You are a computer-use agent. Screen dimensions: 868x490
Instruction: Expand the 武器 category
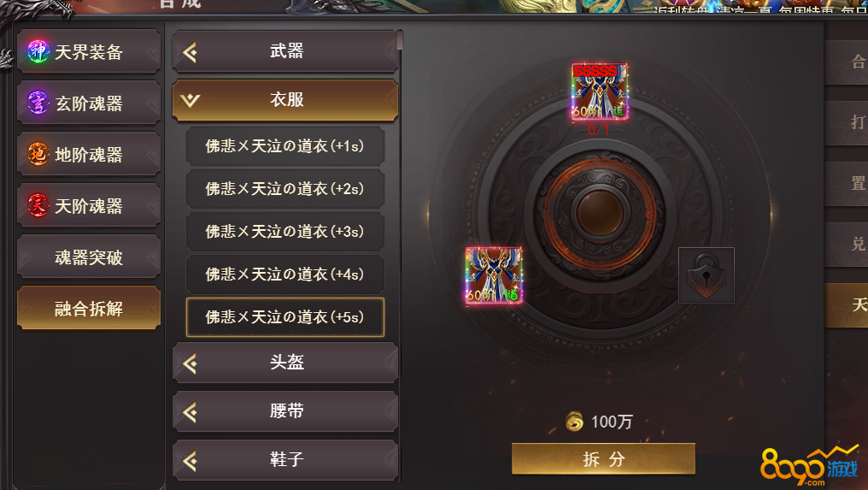[x=285, y=51]
